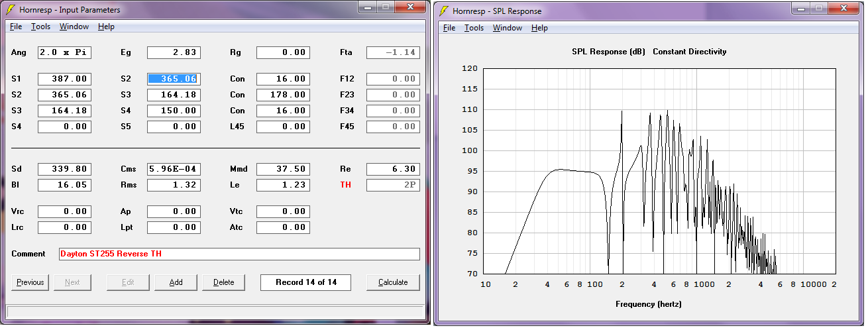
Task: Open Tools menu in Input Parameters window
Action: tap(41, 27)
